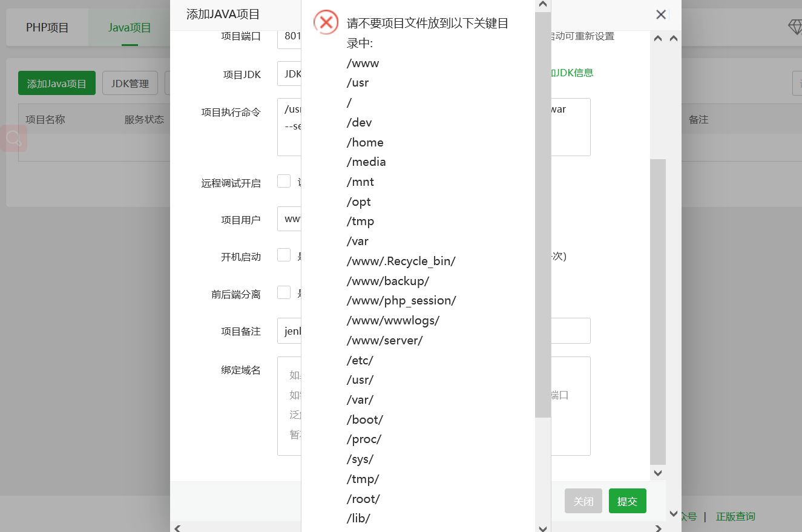Viewport: 802px width, 532px height.
Task: Click /media in the error list
Action: click(366, 162)
